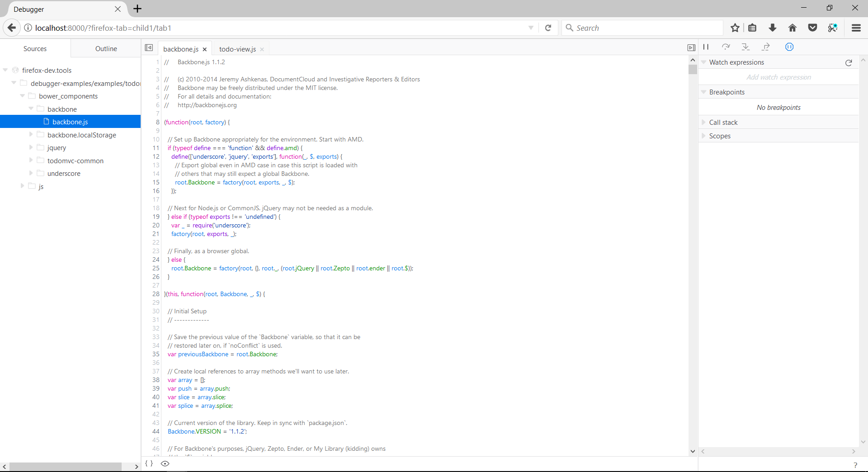Click right panel horizontal scrollbar
This screenshot has width=868, height=472.
point(778,451)
